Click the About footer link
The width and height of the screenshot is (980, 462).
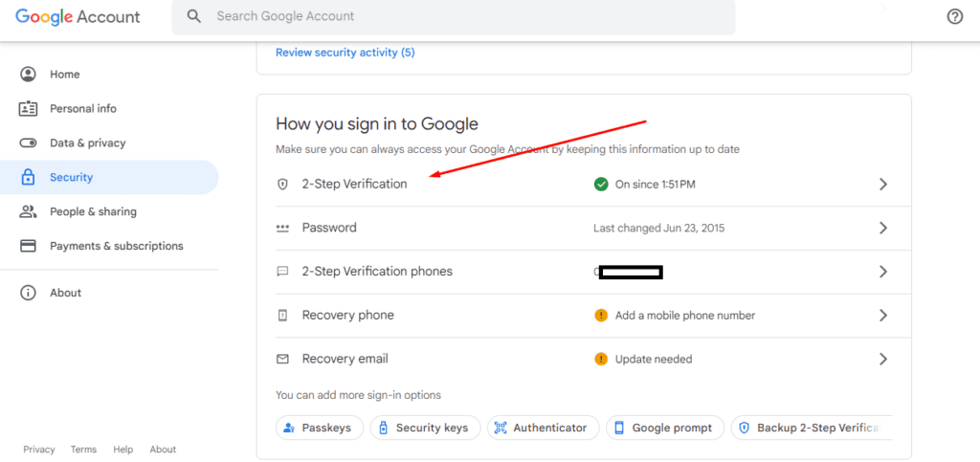[163, 450]
